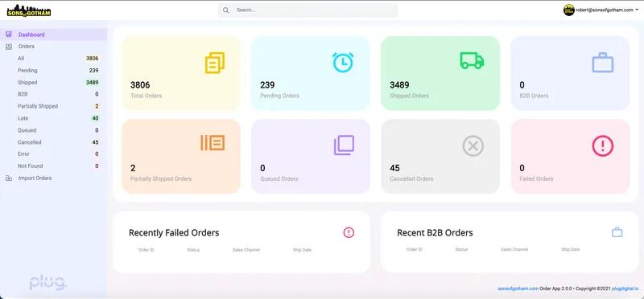Click the Queued Orders stacked squares icon
The image size is (644, 299).
click(344, 145)
